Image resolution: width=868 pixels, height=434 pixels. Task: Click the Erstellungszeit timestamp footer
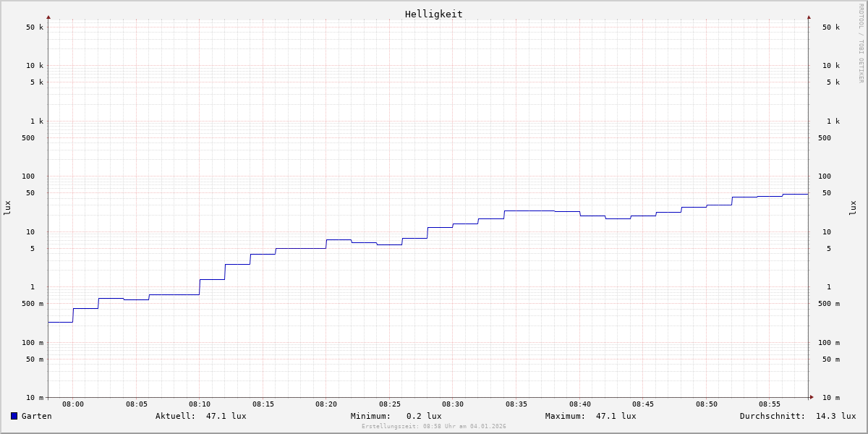pos(433,427)
